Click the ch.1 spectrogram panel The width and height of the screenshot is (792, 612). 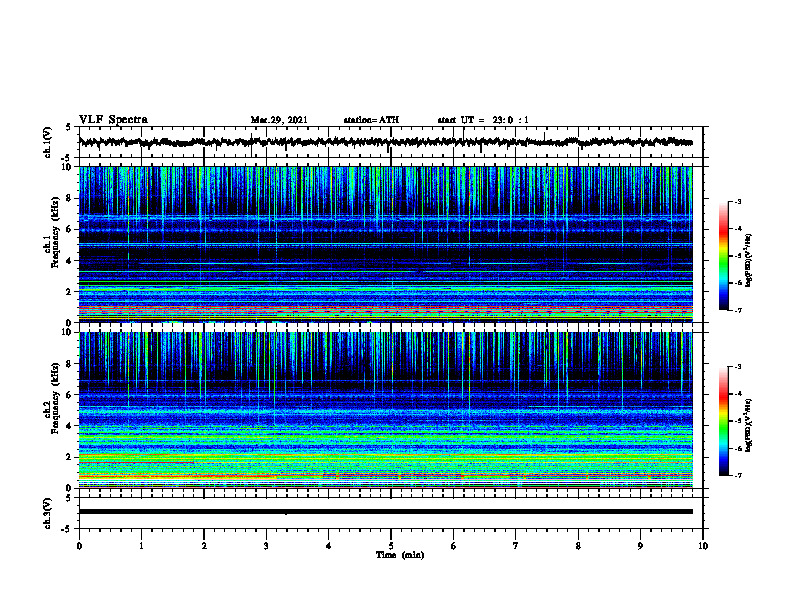click(385, 244)
